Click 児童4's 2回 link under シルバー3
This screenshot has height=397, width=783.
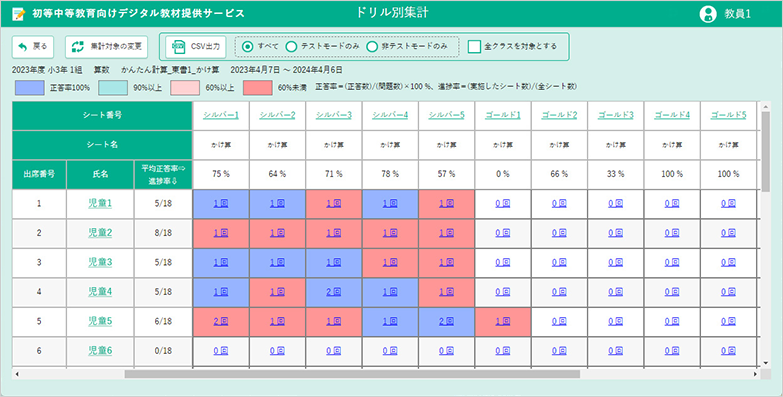pos(334,292)
